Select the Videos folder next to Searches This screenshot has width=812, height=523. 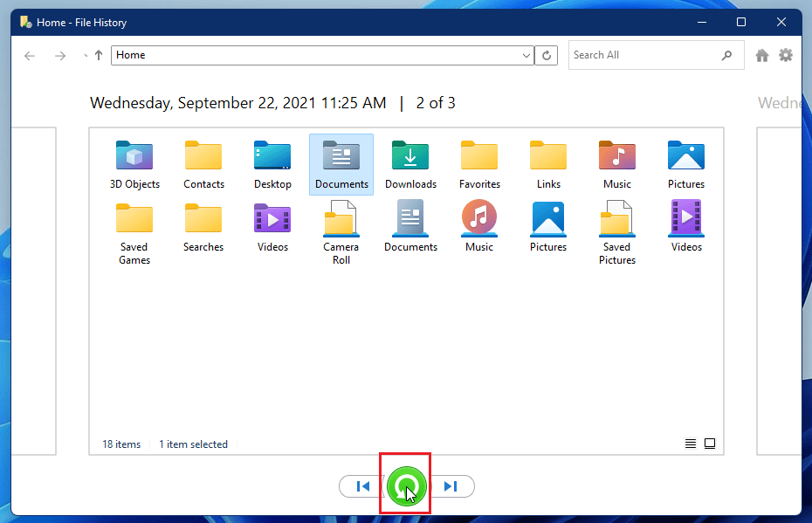272,228
